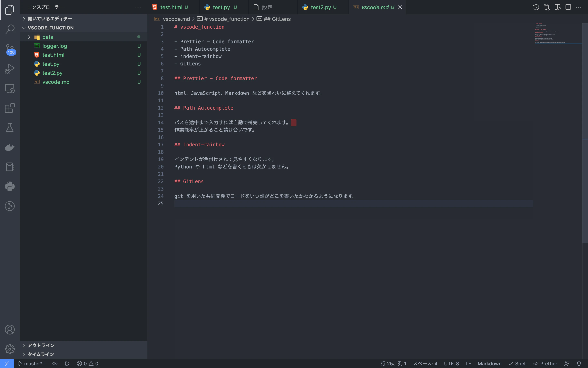Expand the data folder

pyautogui.click(x=29, y=37)
